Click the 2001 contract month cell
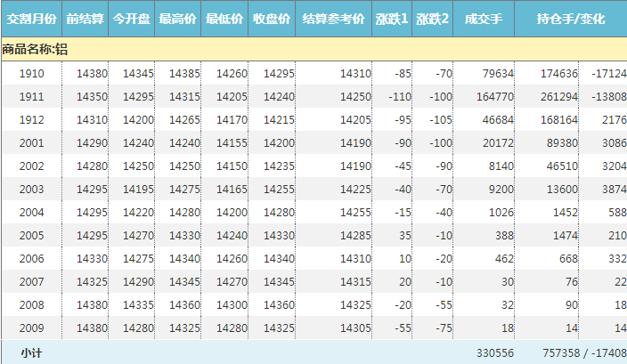This screenshot has width=627, height=364. (31, 142)
